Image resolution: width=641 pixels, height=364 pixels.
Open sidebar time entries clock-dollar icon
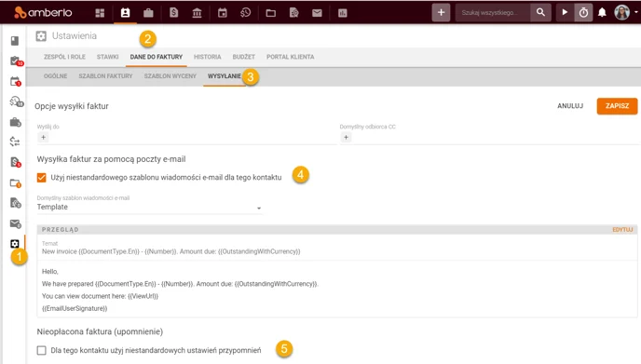click(16, 101)
